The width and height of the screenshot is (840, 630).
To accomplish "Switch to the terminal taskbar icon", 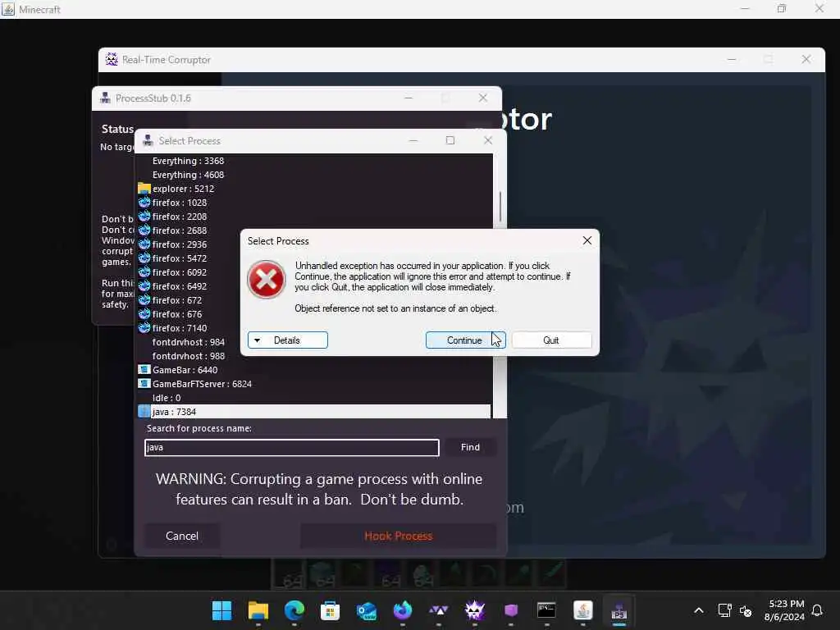I will [546, 610].
